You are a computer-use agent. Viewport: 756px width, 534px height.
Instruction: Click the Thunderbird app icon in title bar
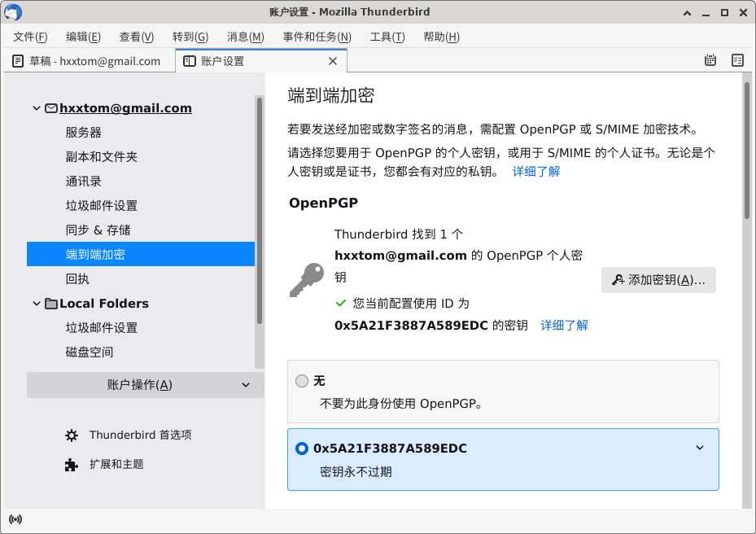pos(12,12)
